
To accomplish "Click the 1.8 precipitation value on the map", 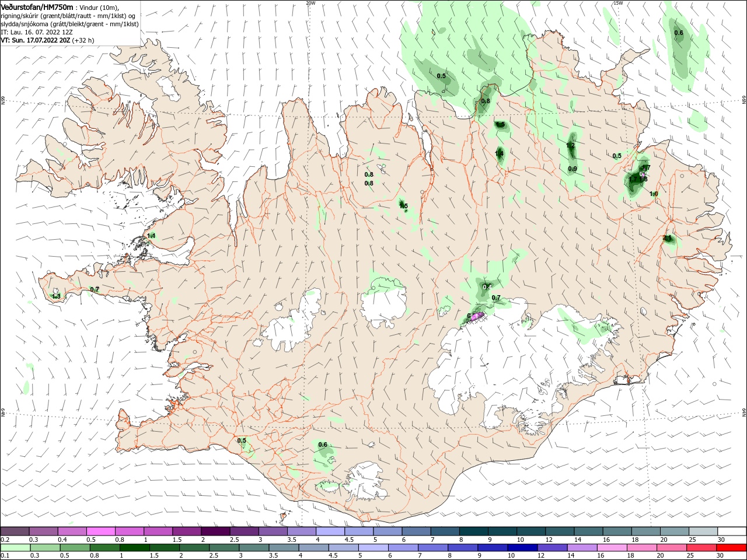I will pos(643,178).
